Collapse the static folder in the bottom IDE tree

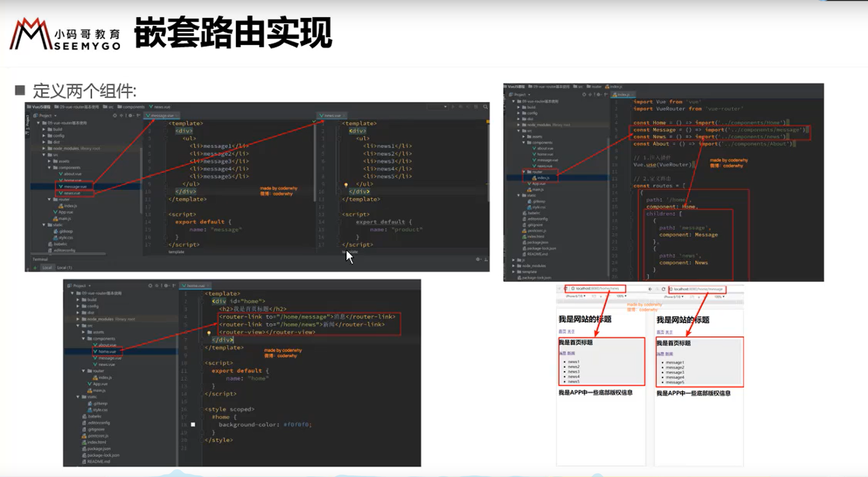[78, 397]
